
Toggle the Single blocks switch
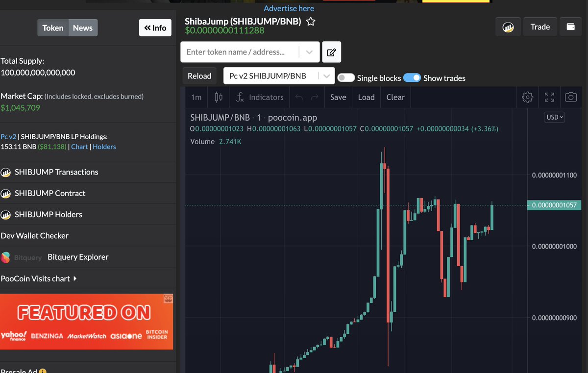346,78
